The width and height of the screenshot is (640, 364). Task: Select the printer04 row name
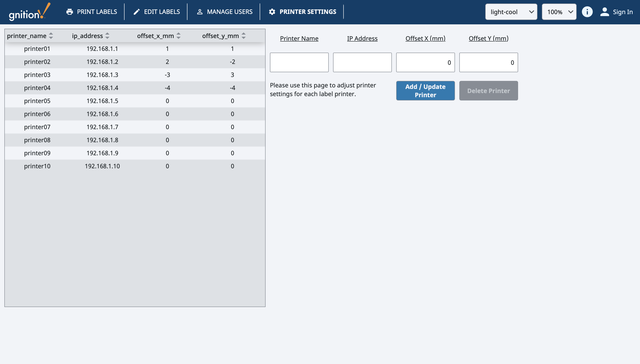coord(37,88)
